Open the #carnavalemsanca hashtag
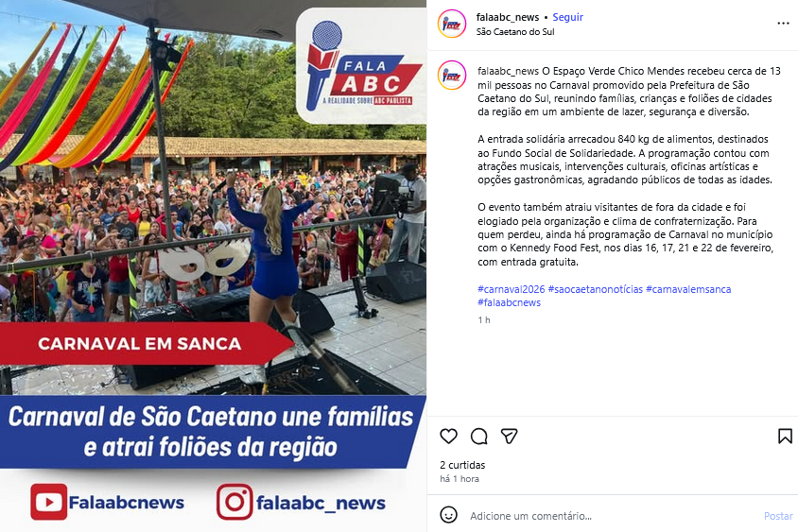The width and height of the screenshot is (798, 532). (x=688, y=289)
